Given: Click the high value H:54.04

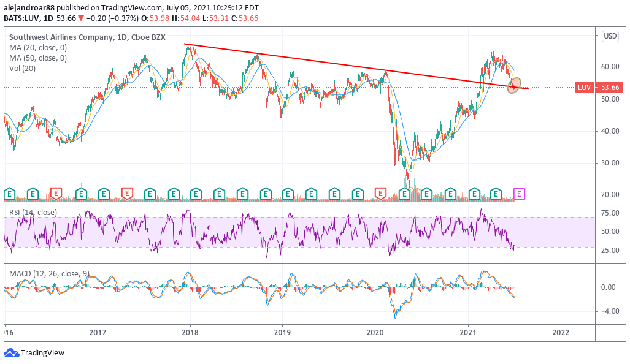Looking at the screenshot, I should (186, 18).
